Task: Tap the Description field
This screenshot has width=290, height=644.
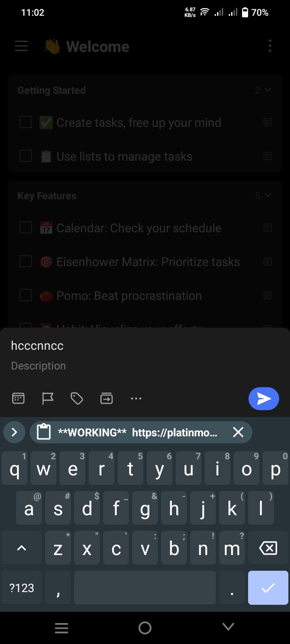Action: [38, 365]
